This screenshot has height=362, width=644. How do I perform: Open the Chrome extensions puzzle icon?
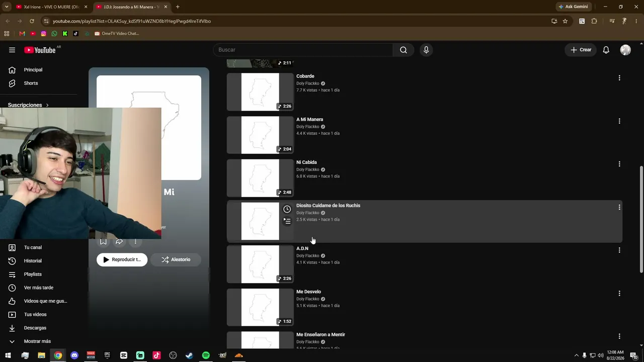point(594,21)
